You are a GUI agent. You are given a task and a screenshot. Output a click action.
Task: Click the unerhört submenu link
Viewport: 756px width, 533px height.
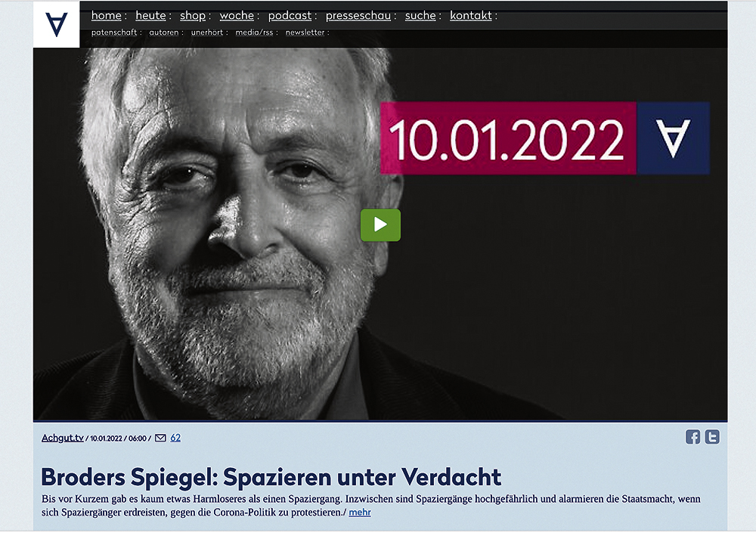(x=207, y=33)
